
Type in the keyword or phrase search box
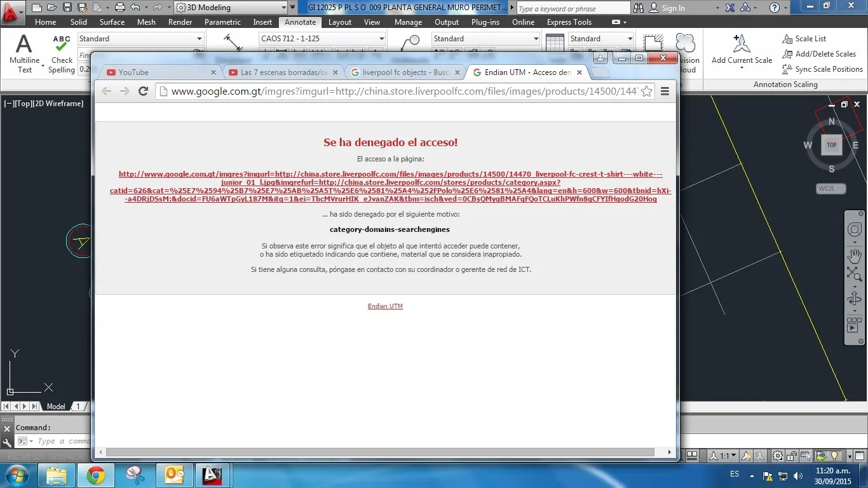pyautogui.click(x=573, y=8)
